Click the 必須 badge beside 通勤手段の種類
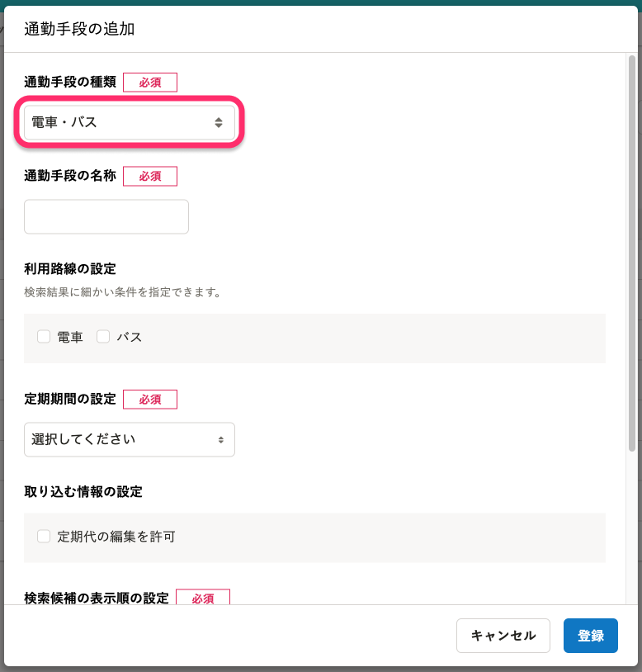 (x=150, y=83)
